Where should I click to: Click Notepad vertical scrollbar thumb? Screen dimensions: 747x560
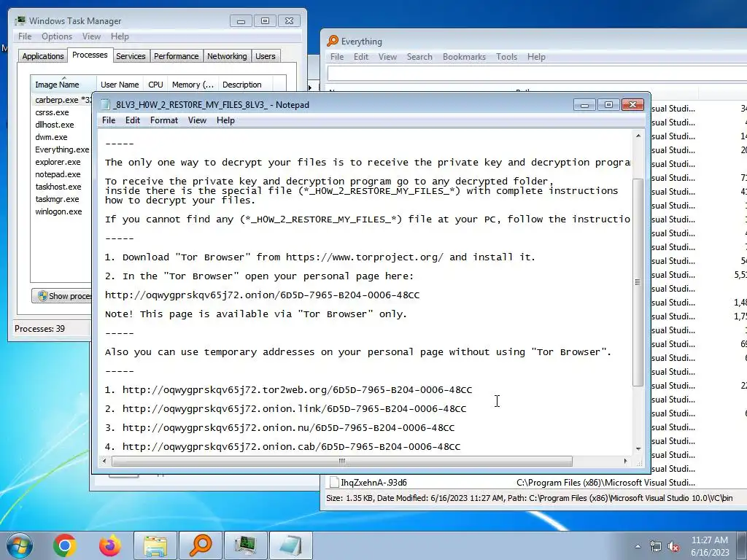[x=638, y=282]
